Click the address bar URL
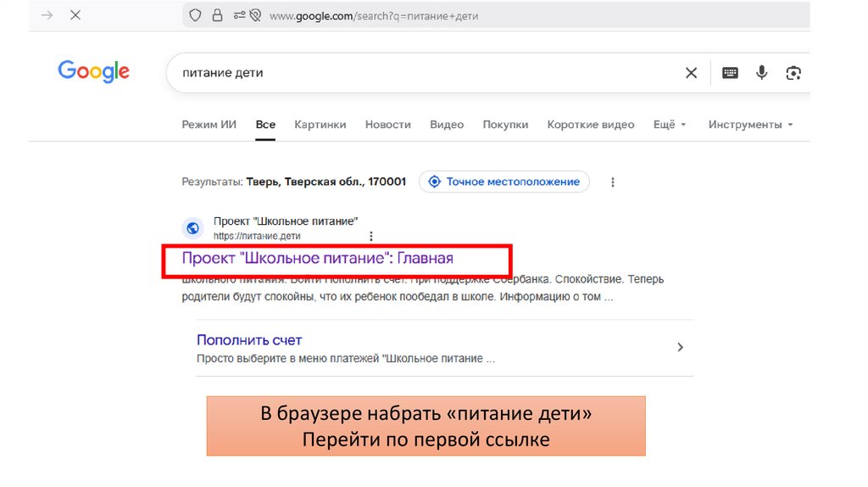This screenshot has height=487, width=868. (x=374, y=16)
